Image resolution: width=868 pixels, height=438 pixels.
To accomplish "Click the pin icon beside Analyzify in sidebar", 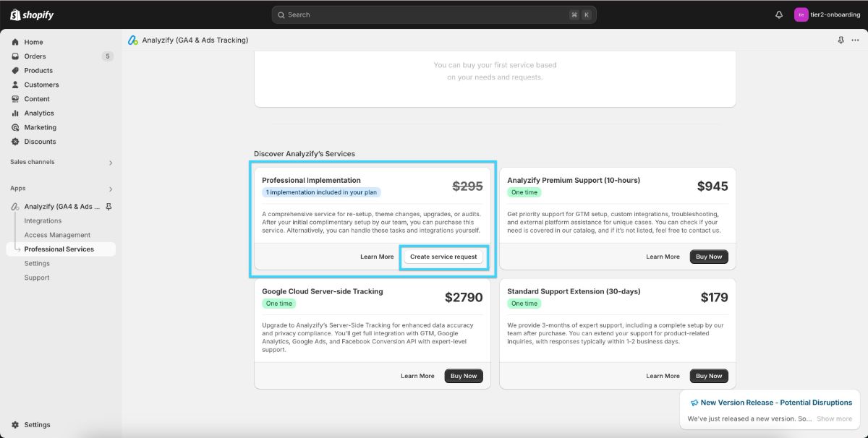I will pyautogui.click(x=109, y=207).
